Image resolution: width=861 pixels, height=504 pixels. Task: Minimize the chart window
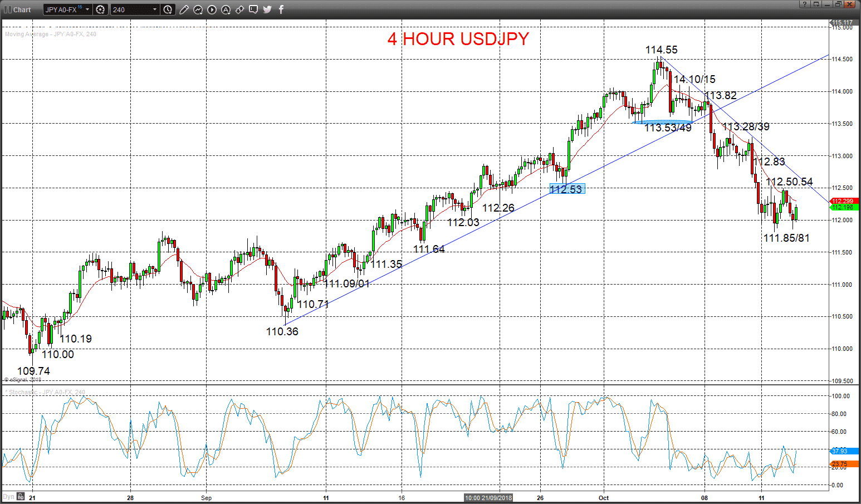(827, 4)
